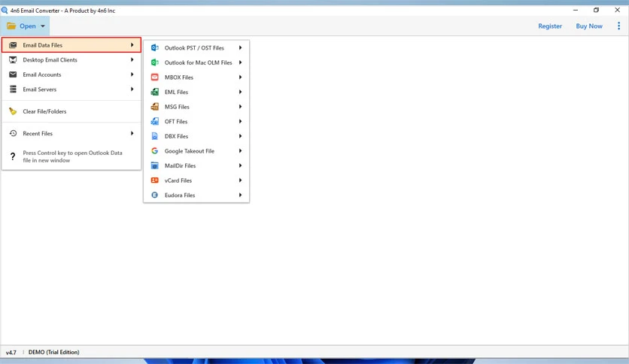Click the Email Servers stack icon
Image resolution: width=629 pixels, height=364 pixels.
[13, 89]
